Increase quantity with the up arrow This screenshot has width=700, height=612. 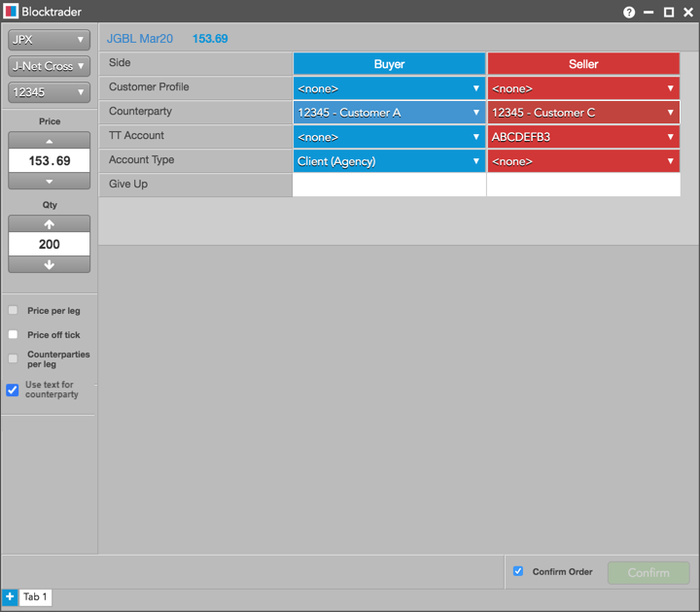coord(50,223)
